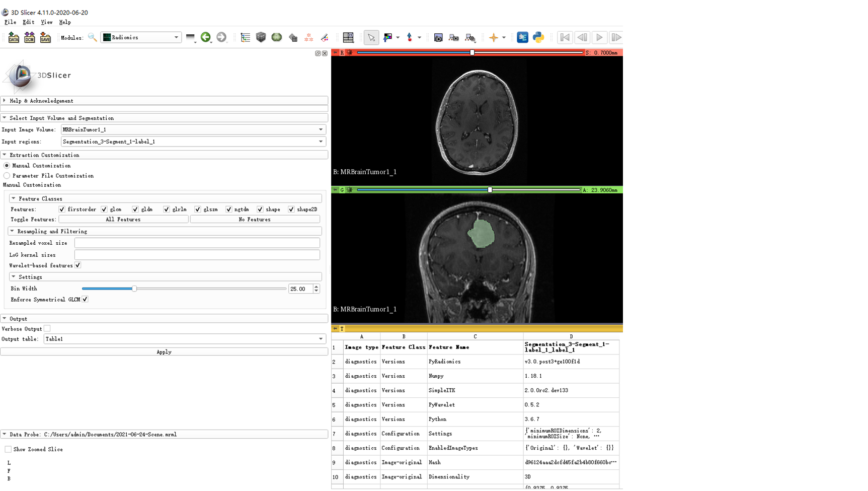The image size is (868, 491).
Task: Select Parameter File Customization radio button
Action: (7, 176)
